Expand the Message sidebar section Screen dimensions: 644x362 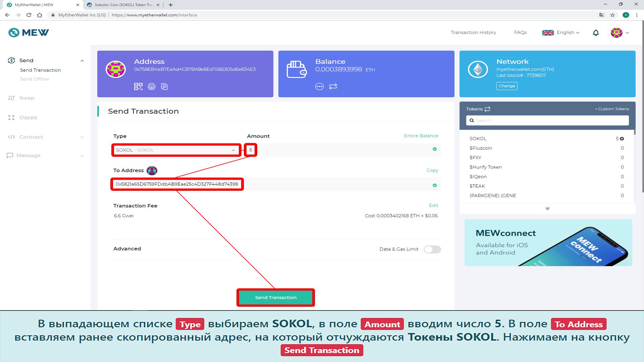[x=82, y=156]
